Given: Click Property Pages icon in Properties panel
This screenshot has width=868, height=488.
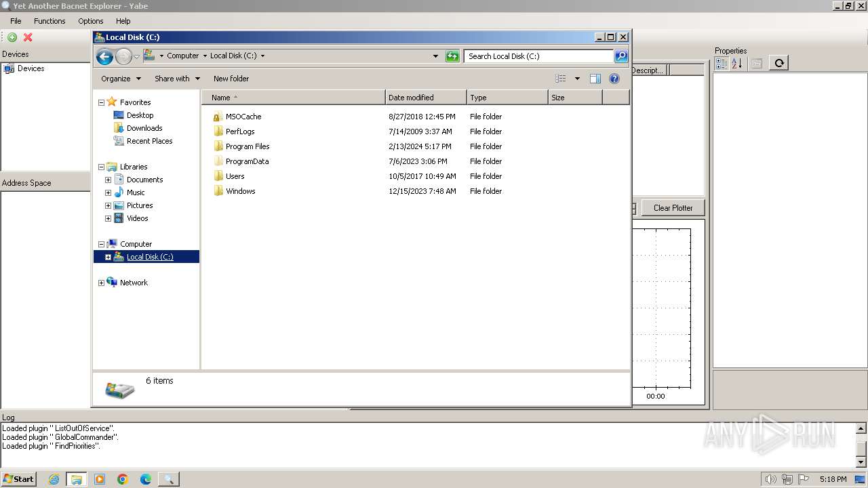Looking at the screenshot, I should (x=757, y=63).
